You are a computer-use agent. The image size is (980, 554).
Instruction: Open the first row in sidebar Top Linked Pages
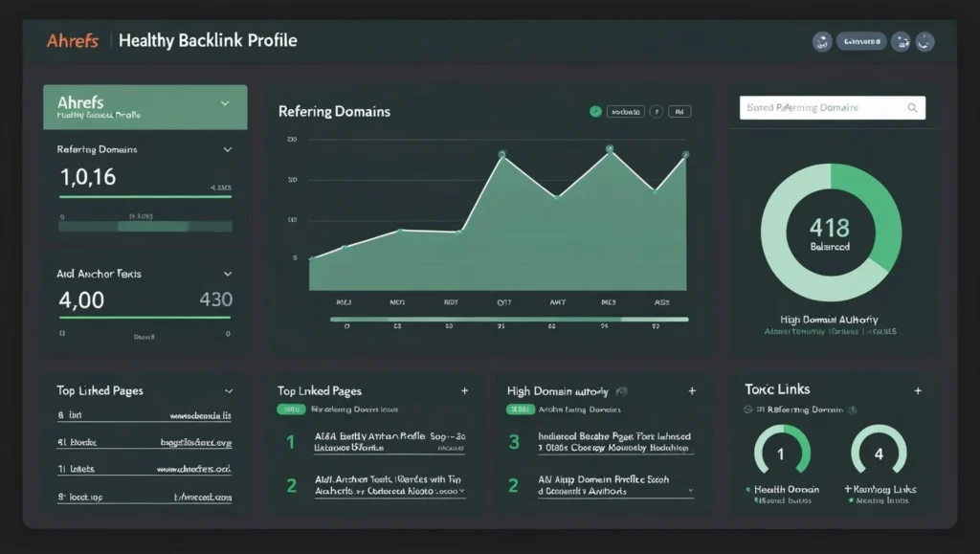click(x=145, y=415)
